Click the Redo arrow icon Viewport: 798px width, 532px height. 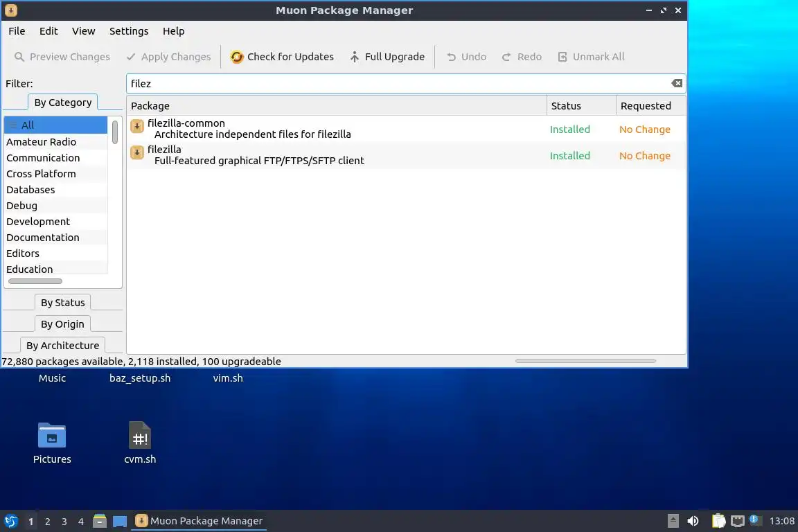(x=506, y=57)
